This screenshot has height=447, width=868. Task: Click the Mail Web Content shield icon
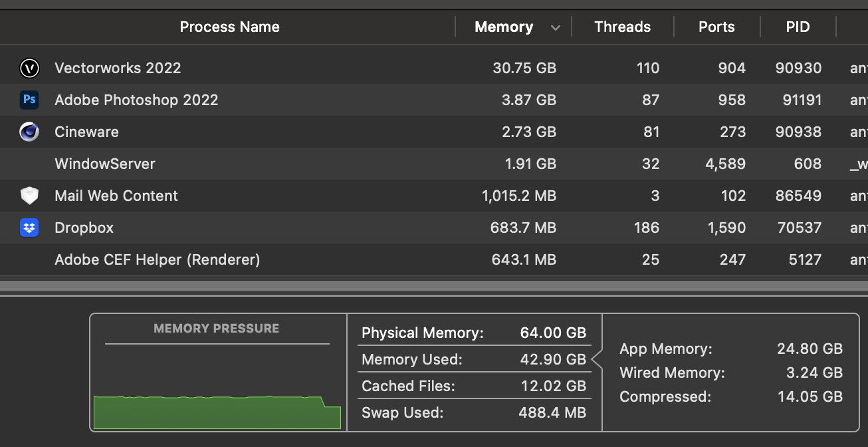tap(29, 196)
